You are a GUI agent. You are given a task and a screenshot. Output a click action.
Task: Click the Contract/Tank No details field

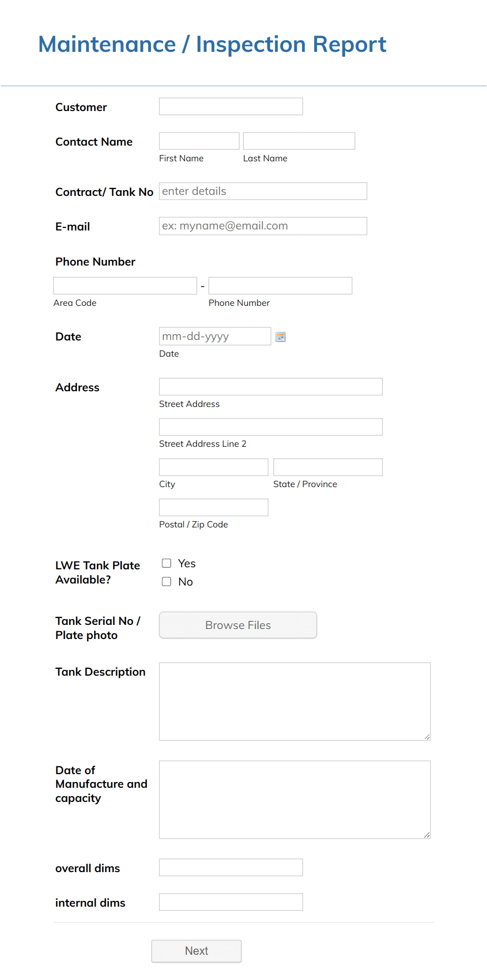click(x=263, y=191)
